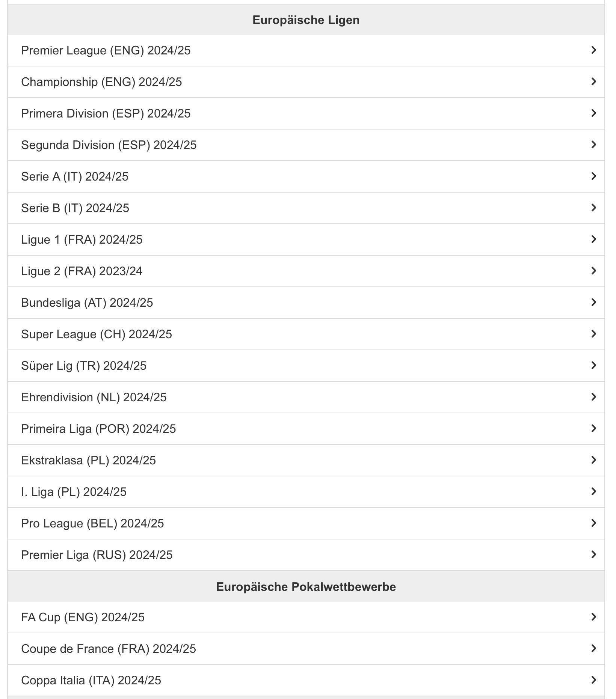This screenshot has width=616, height=699.
Task: Select Süper Lig (TR) 2024/25
Action: pyautogui.click(x=84, y=366)
